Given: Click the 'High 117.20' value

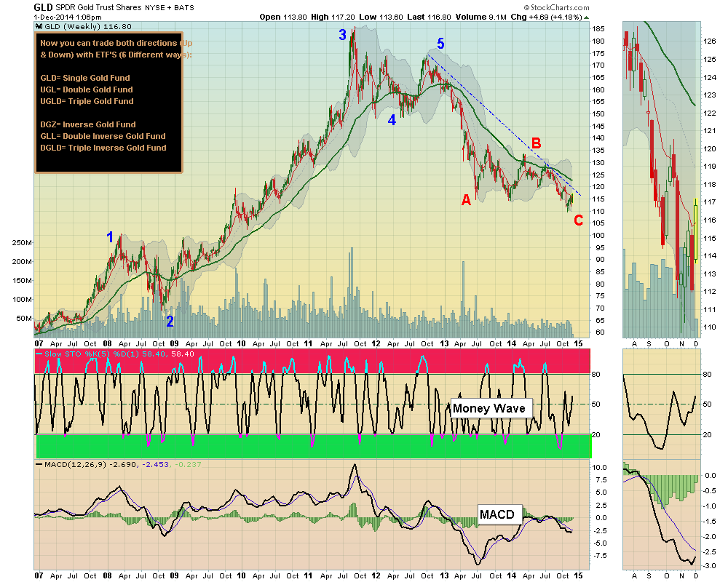Looking at the screenshot, I should point(333,17).
